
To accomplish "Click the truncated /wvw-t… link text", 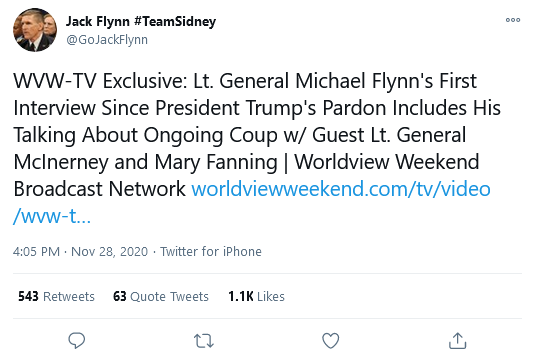I will [52, 216].
